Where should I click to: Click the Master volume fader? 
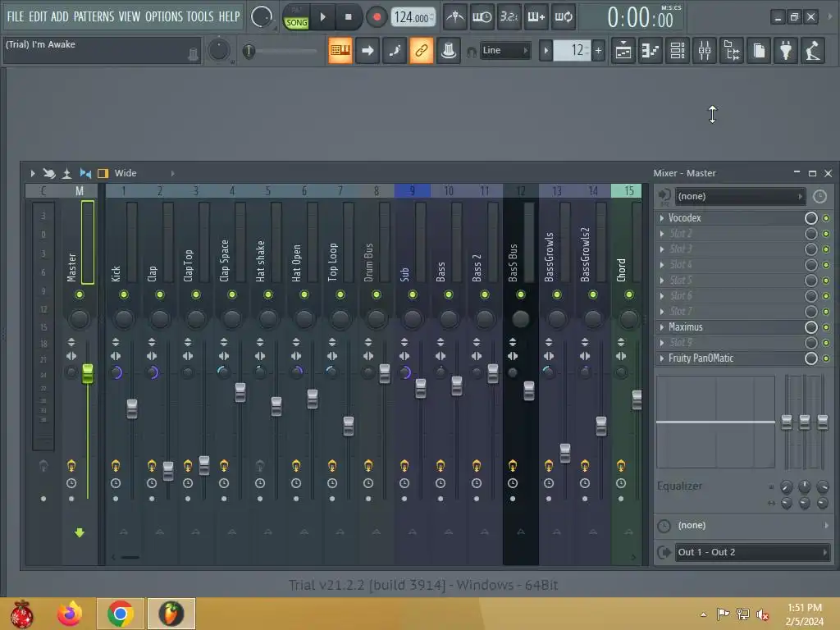pos(87,374)
